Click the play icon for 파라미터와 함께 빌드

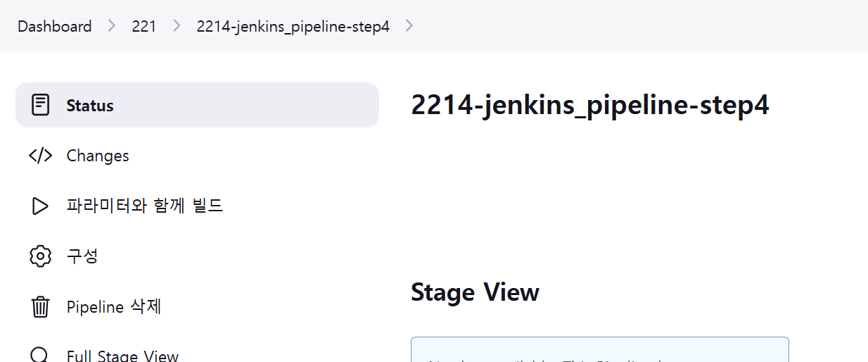point(41,206)
